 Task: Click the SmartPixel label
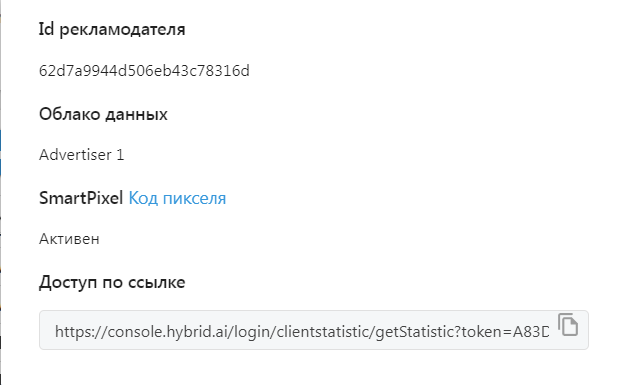tap(81, 198)
